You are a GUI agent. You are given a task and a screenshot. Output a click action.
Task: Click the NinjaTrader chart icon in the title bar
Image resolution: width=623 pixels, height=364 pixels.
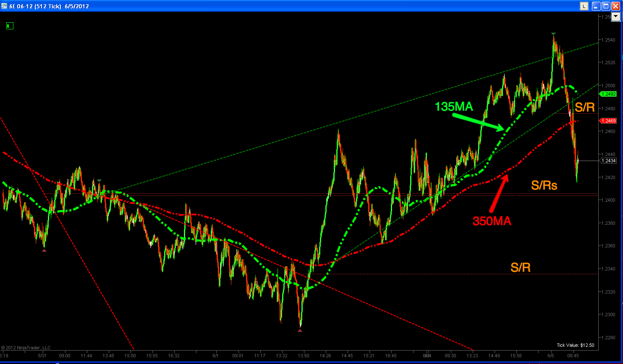click(4, 6)
